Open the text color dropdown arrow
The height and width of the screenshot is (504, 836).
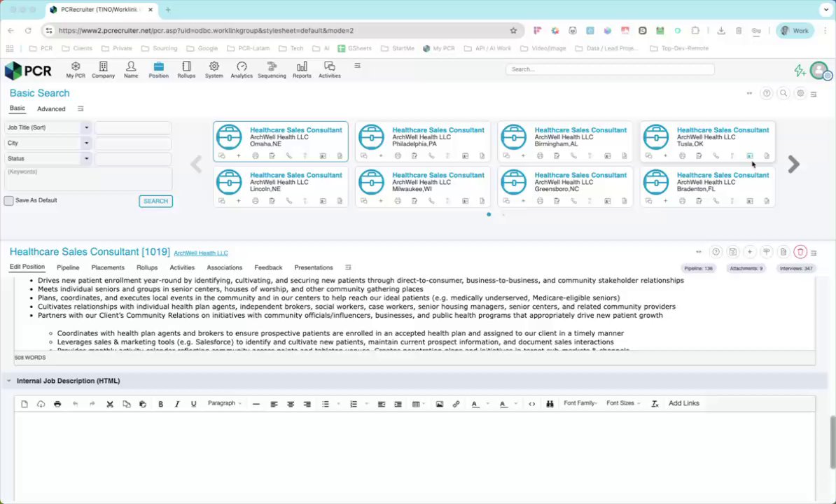487,405
